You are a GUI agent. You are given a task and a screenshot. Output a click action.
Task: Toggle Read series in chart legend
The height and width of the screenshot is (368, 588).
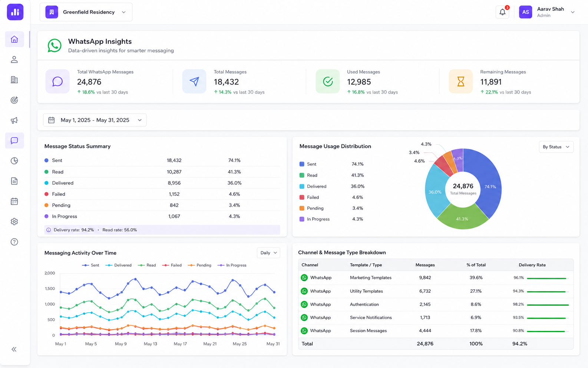coord(147,265)
